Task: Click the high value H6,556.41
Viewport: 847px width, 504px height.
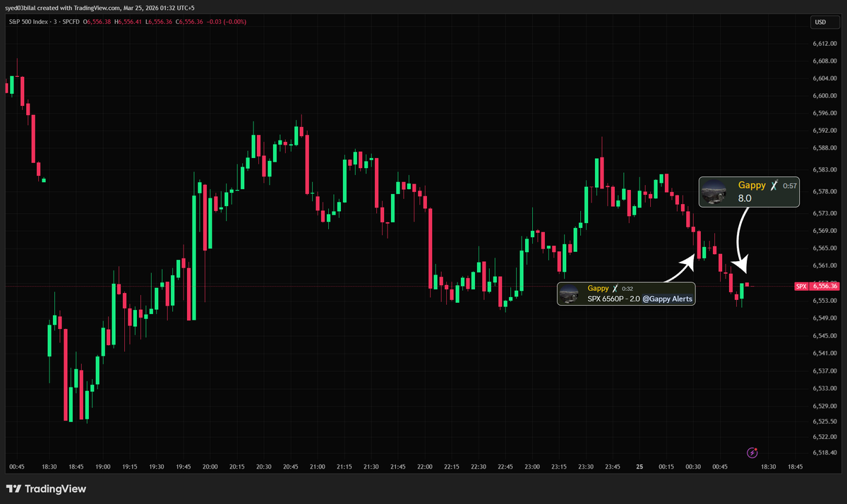Action: tap(128, 22)
